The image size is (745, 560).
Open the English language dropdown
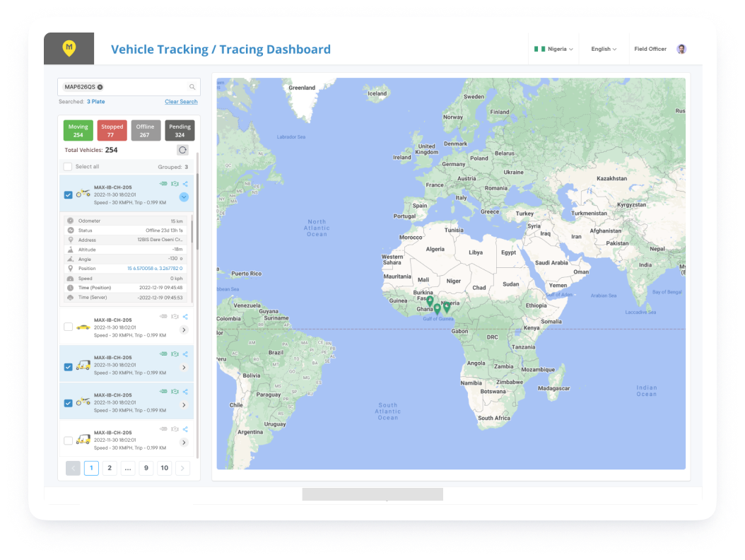coord(604,49)
